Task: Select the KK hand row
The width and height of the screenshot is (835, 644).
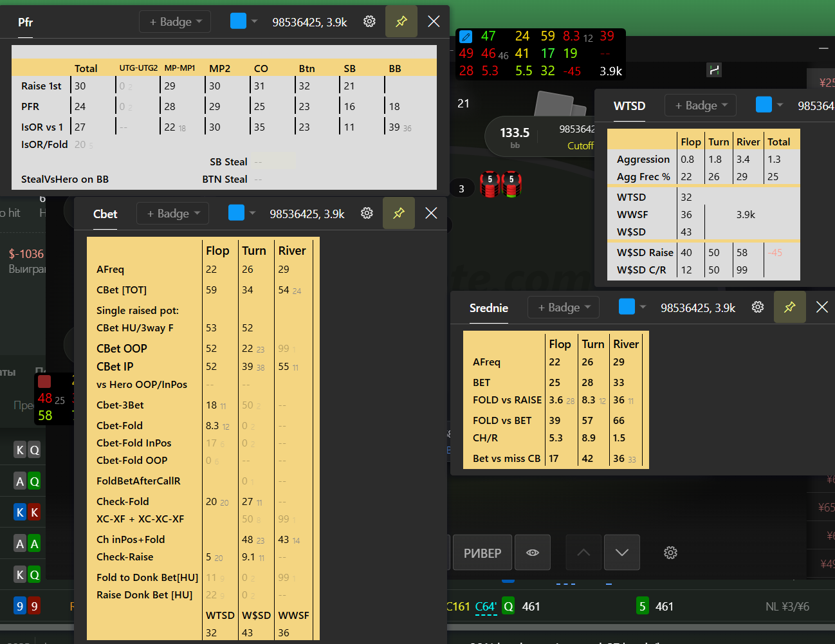Action: (x=27, y=512)
